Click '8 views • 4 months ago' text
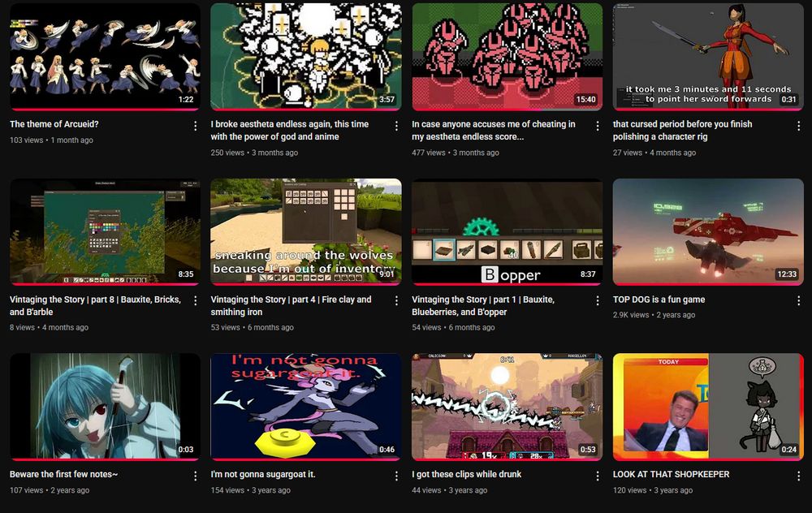 [x=50, y=327]
